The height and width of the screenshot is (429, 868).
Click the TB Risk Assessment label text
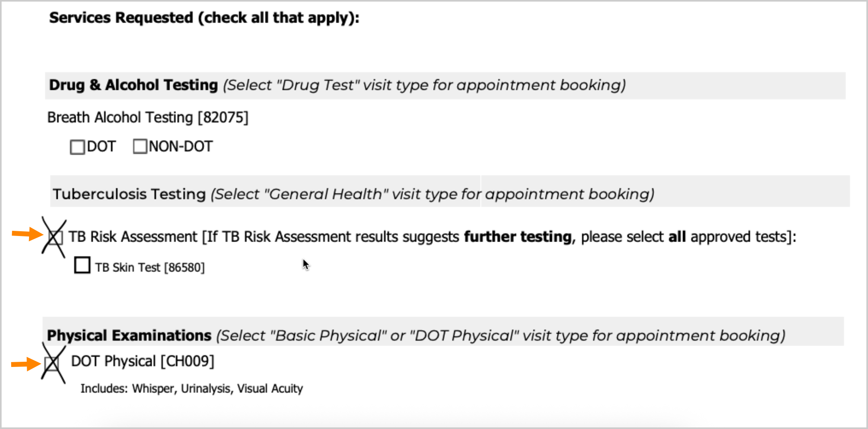tap(133, 237)
